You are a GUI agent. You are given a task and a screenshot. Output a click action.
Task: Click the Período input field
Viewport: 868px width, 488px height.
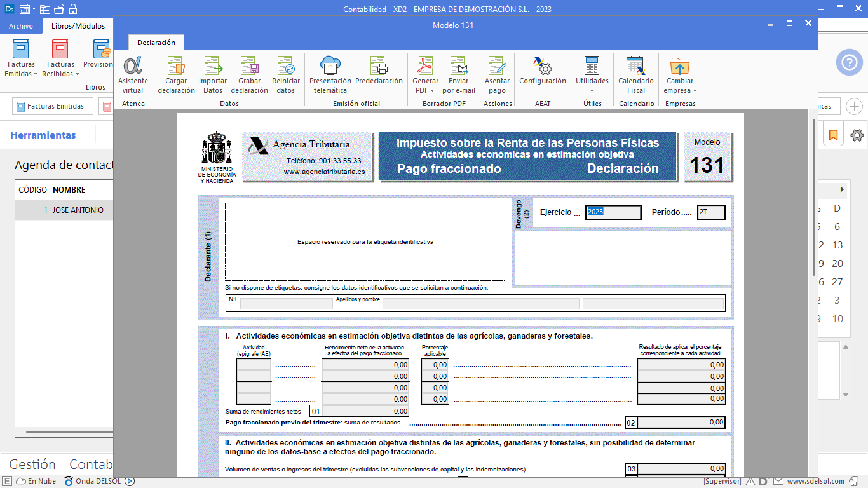coord(710,212)
